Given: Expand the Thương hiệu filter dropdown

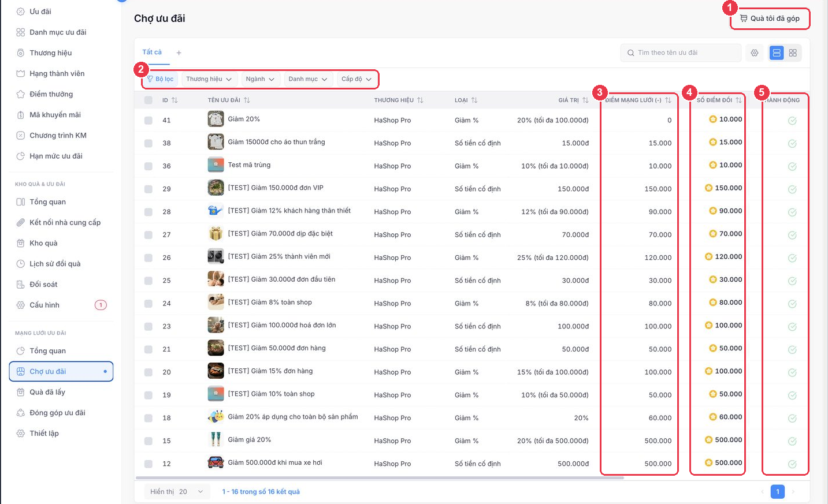Looking at the screenshot, I should 209,79.
